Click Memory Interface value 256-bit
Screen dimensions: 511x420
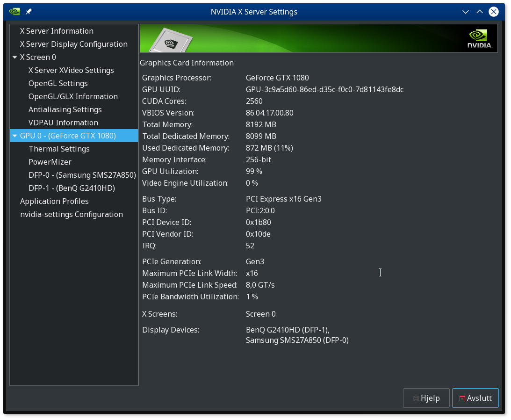pyautogui.click(x=259, y=159)
